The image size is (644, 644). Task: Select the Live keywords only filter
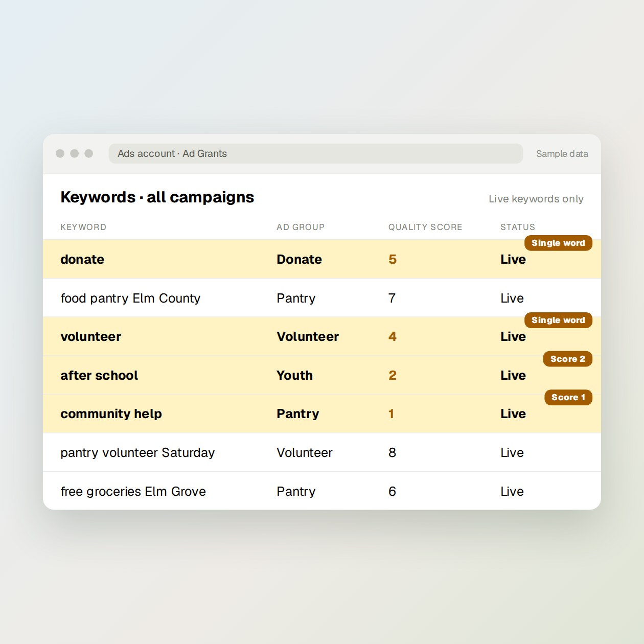tap(536, 199)
